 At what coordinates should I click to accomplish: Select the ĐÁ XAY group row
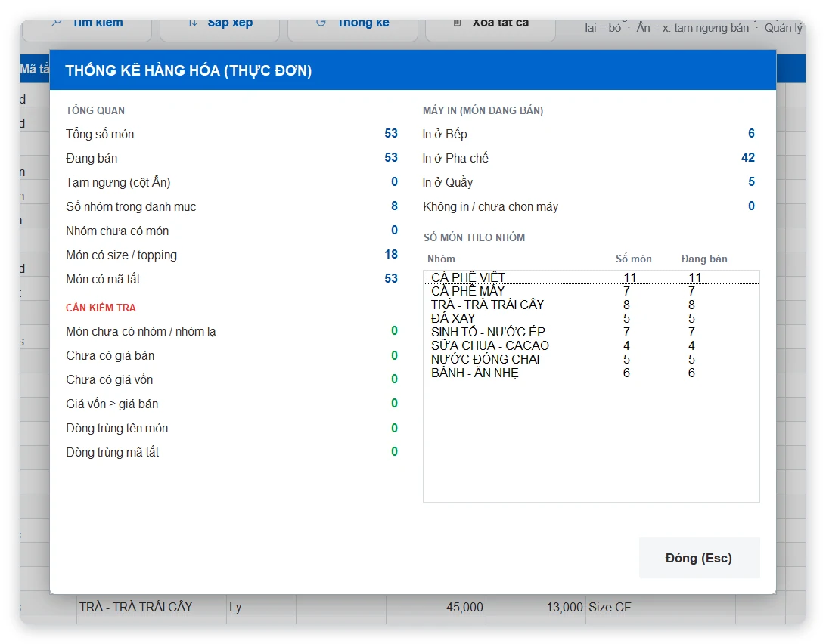pyautogui.click(x=591, y=318)
